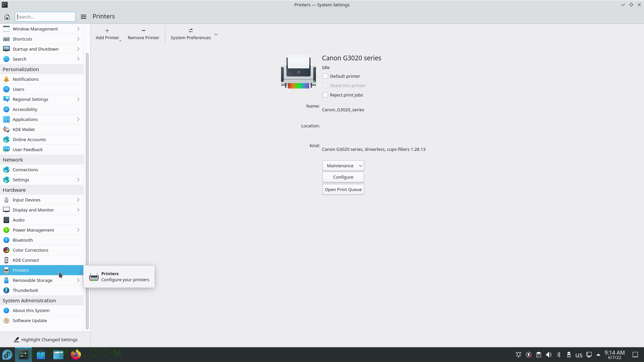Toggle the Share this printer checkbox

(325, 85)
